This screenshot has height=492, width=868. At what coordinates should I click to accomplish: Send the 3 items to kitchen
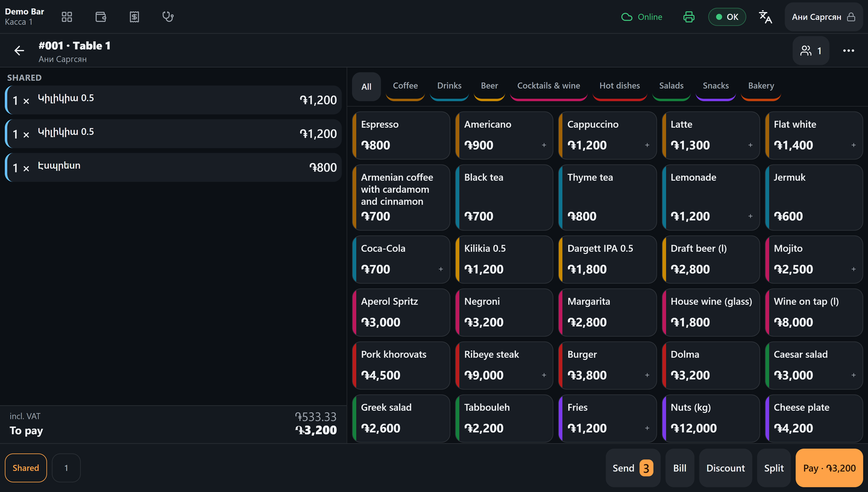click(x=633, y=468)
